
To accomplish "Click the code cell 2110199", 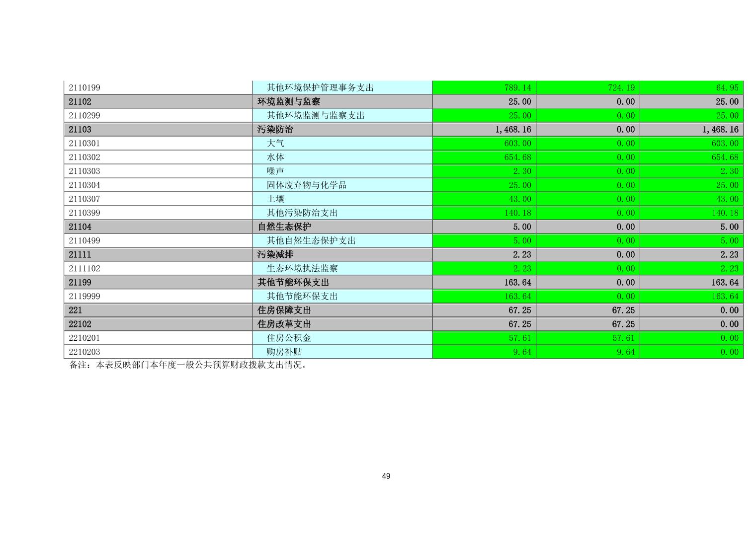I will click(x=84, y=88).
